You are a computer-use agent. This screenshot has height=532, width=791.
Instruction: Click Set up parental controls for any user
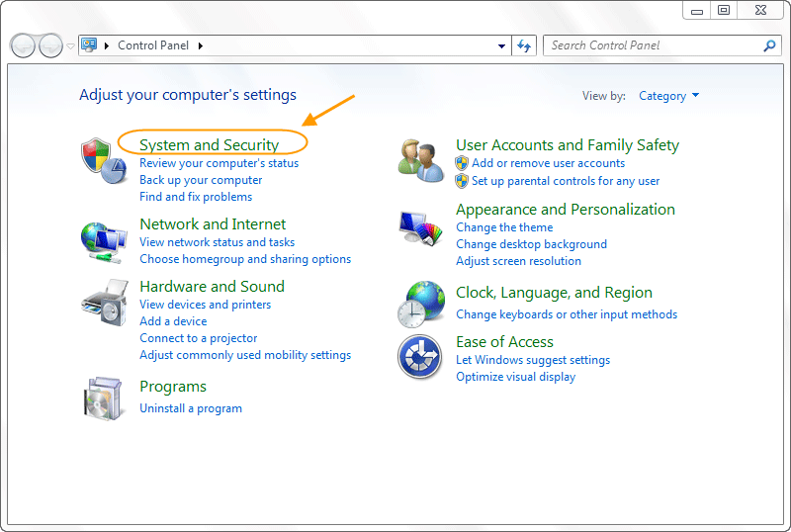(566, 181)
